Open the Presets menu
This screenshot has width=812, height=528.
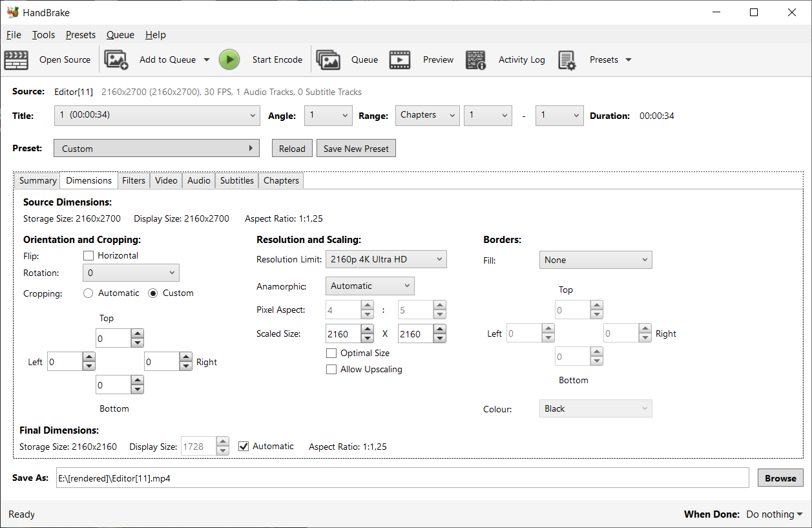click(x=81, y=35)
